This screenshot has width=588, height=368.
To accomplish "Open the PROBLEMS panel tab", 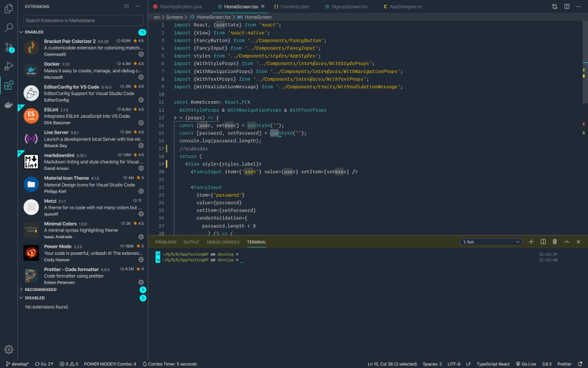I will [166, 242].
